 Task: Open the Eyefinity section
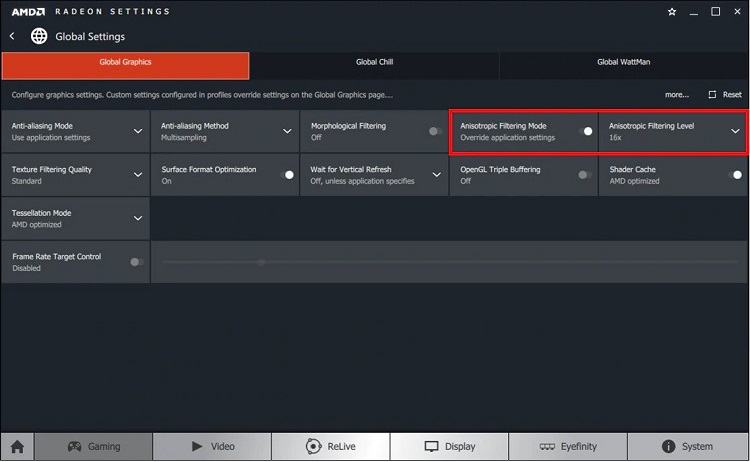(568, 446)
